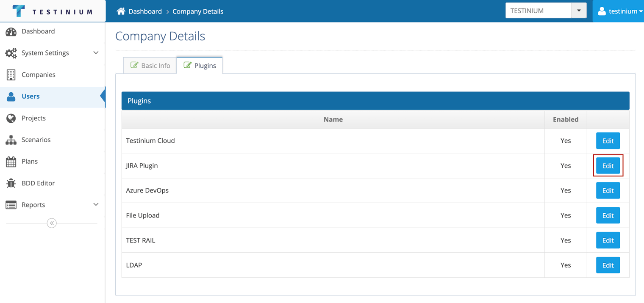
Task: Expand the System Settings menu chevron
Action: coord(96,53)
